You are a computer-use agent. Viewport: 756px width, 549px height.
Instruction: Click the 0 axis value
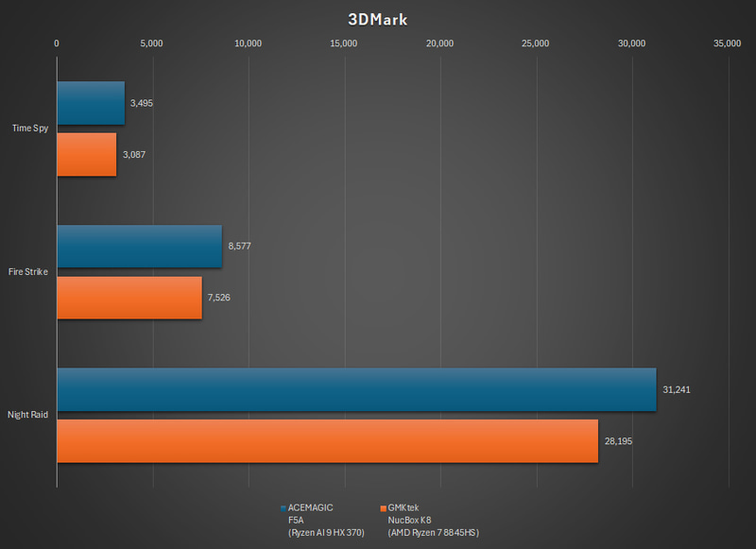click(59, 43)
